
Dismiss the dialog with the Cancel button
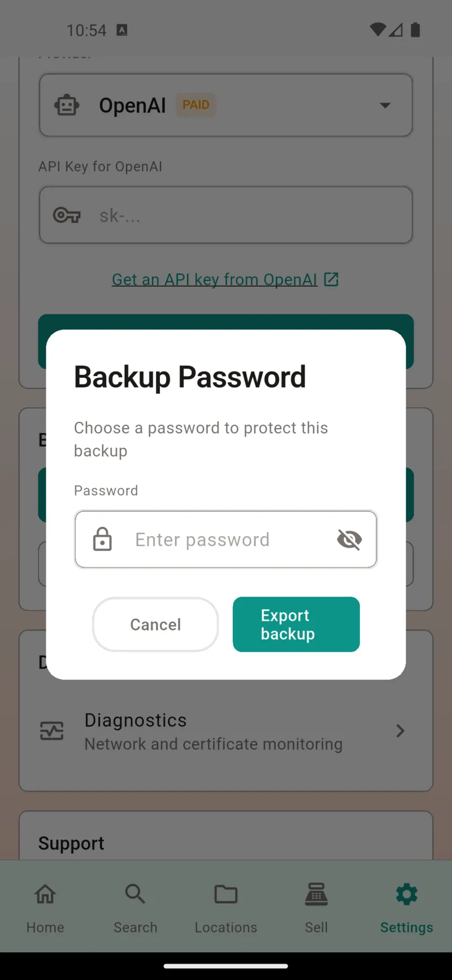pyautogui.click(x=155, y=624)
